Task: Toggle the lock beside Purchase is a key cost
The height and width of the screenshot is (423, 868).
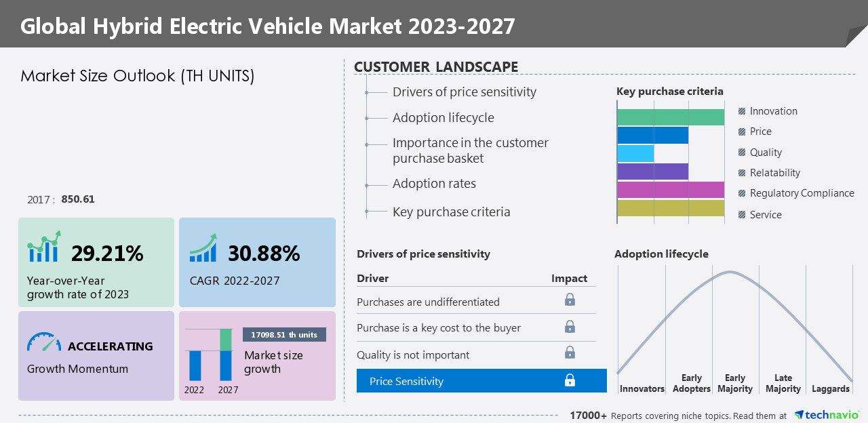Action: pos(570,326)
